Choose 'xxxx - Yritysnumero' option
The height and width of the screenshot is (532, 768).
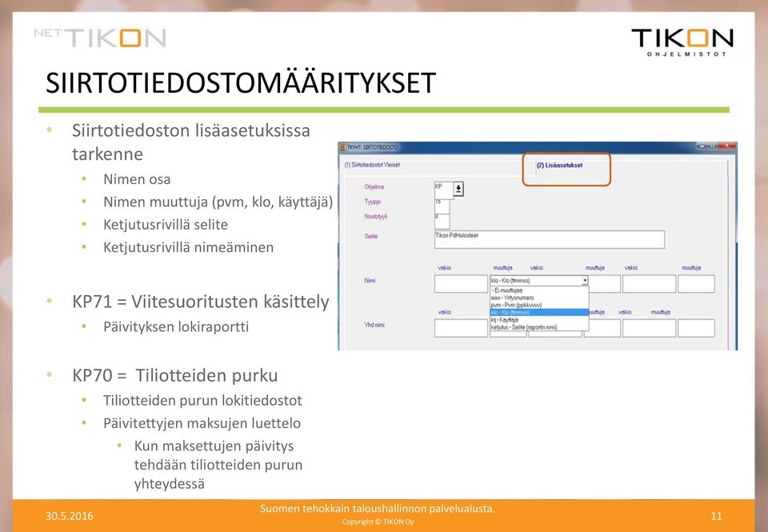pyautogui.click(x=538, y=298)
